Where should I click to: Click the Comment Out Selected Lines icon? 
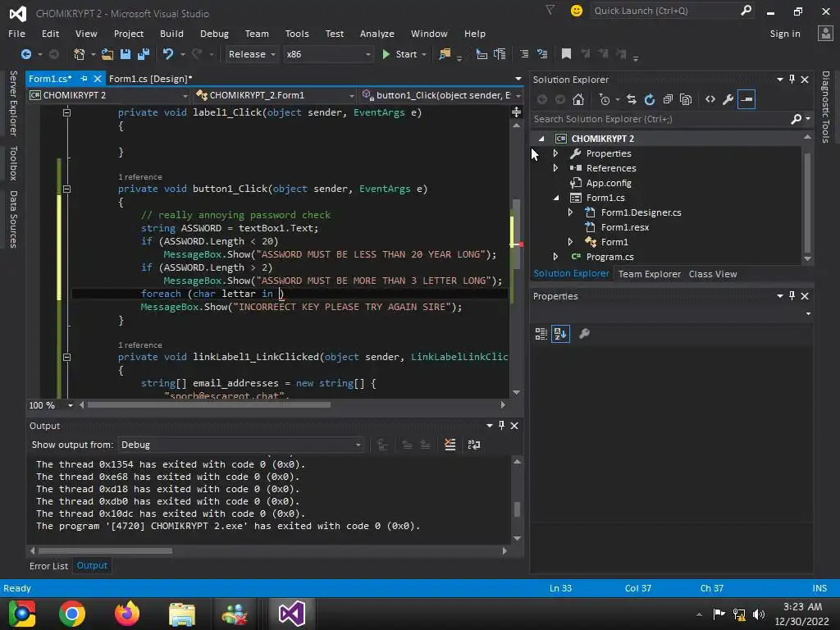pos(524,54)
